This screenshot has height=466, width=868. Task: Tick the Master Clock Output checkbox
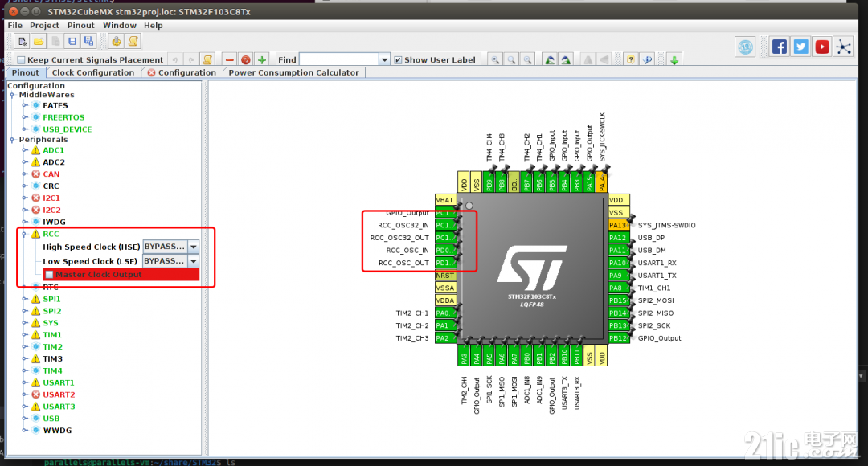(x=49, y=275)
